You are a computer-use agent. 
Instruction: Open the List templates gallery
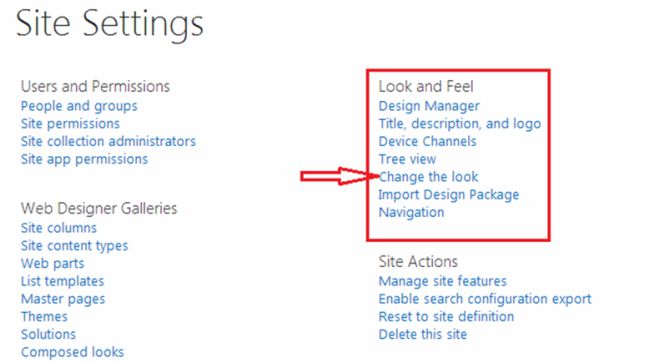[x=62, y=281]
